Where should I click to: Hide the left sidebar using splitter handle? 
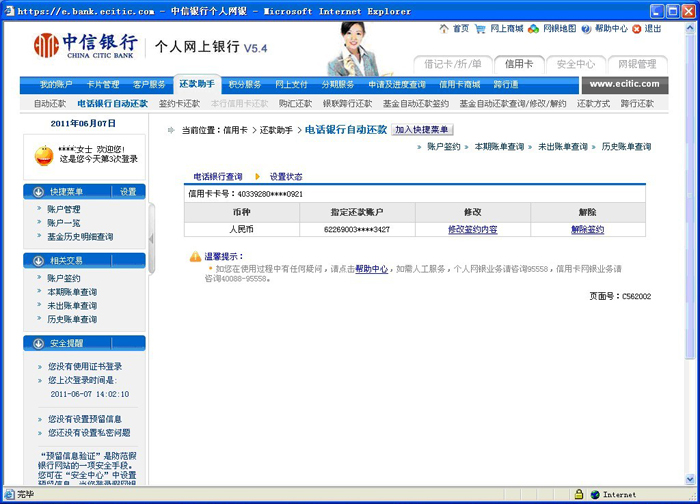coord(152,239)
